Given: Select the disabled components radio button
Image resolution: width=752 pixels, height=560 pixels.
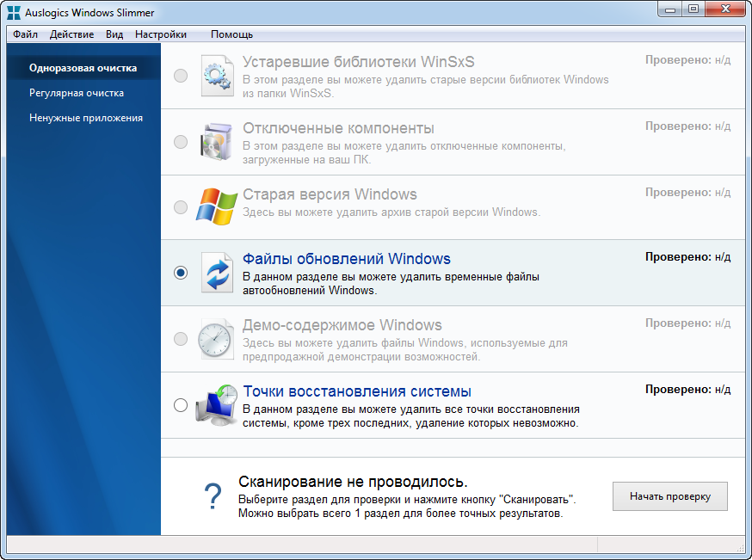Looking at the screenshot, I should pyautogui.click(x=181, y=142).
